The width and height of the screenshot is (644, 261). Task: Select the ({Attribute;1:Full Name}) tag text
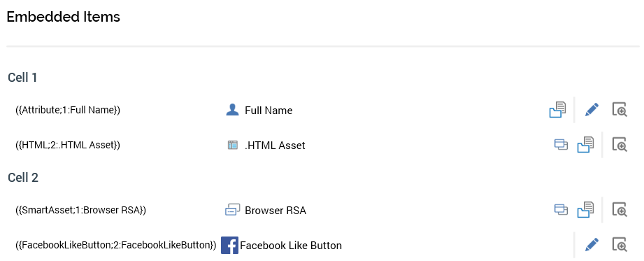[67, 110]
